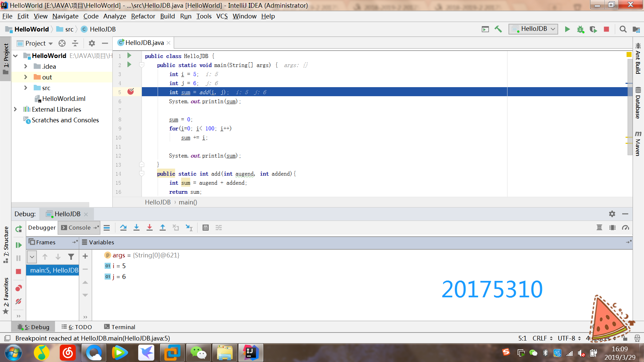Viewport: 644px width, 362px height.
Task: Resume program in debug sidebar
Action: tap(18, 245)
